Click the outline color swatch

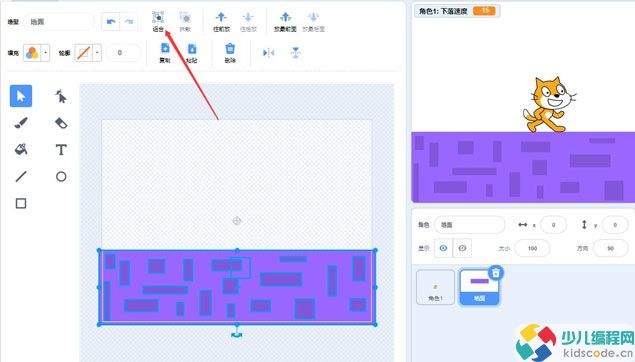pos(84,53)
